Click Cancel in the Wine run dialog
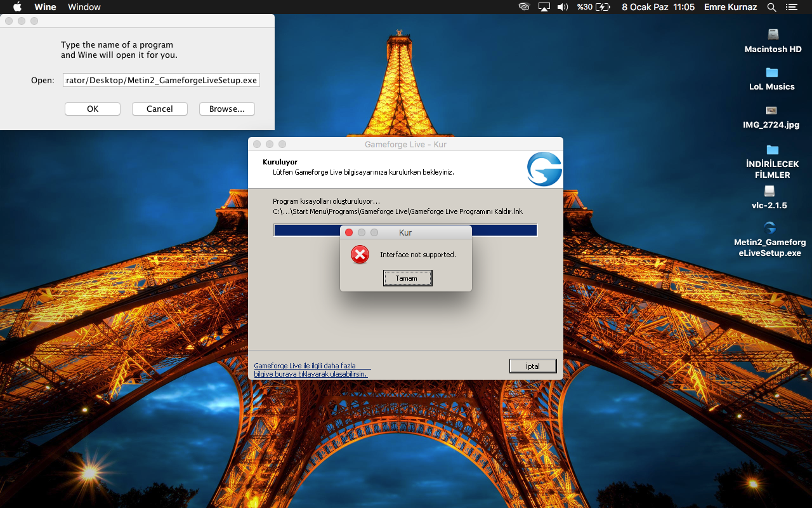 (x=160, y=109)
